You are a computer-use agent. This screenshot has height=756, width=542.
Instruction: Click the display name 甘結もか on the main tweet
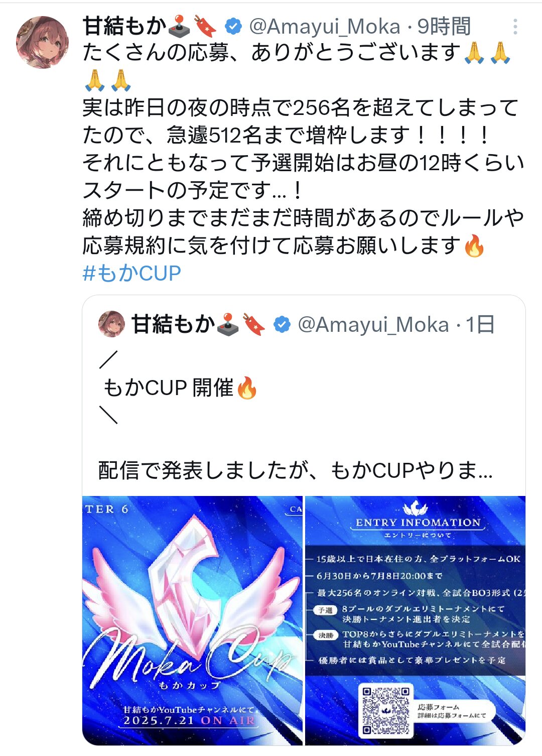124,26
